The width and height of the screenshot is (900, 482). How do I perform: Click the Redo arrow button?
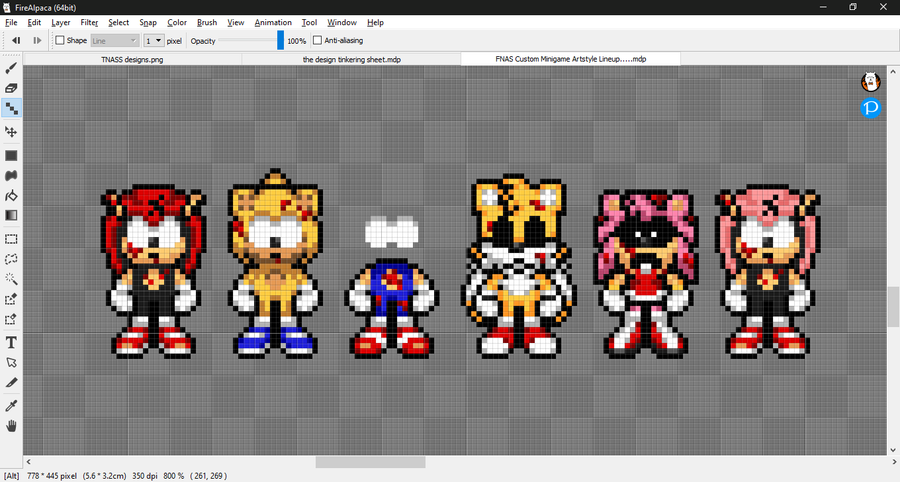(37, 40)
